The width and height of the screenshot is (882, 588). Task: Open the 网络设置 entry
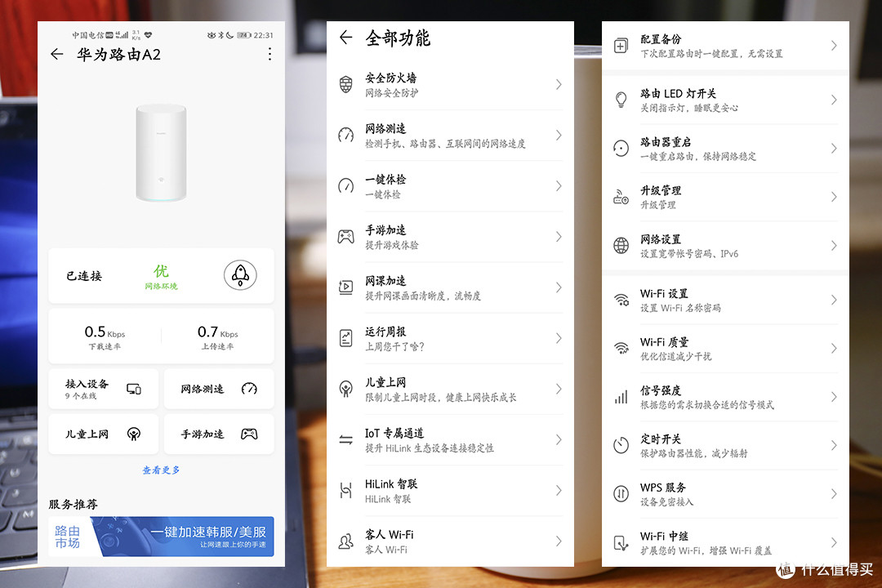[x=726, y=245]
